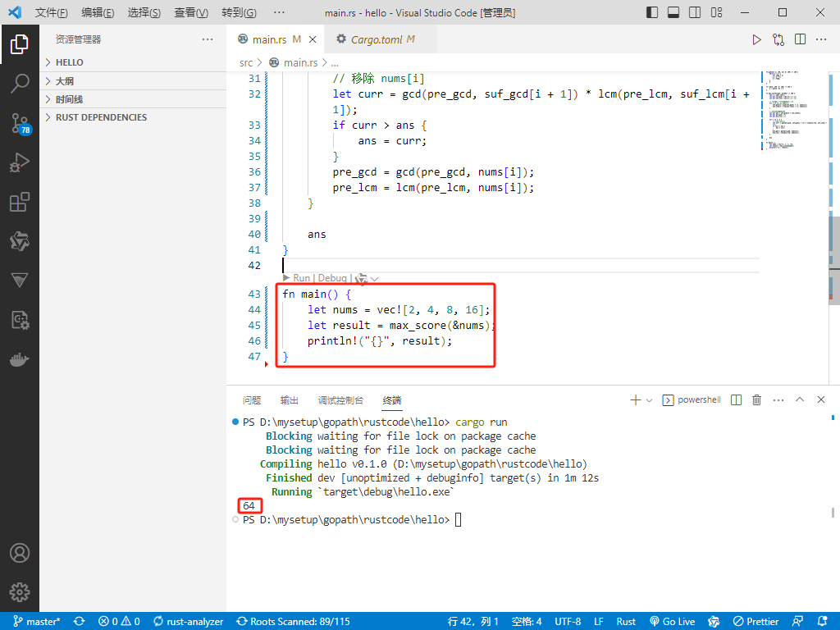
Task: Split the editor to the right
Action: tap(800, 39)
